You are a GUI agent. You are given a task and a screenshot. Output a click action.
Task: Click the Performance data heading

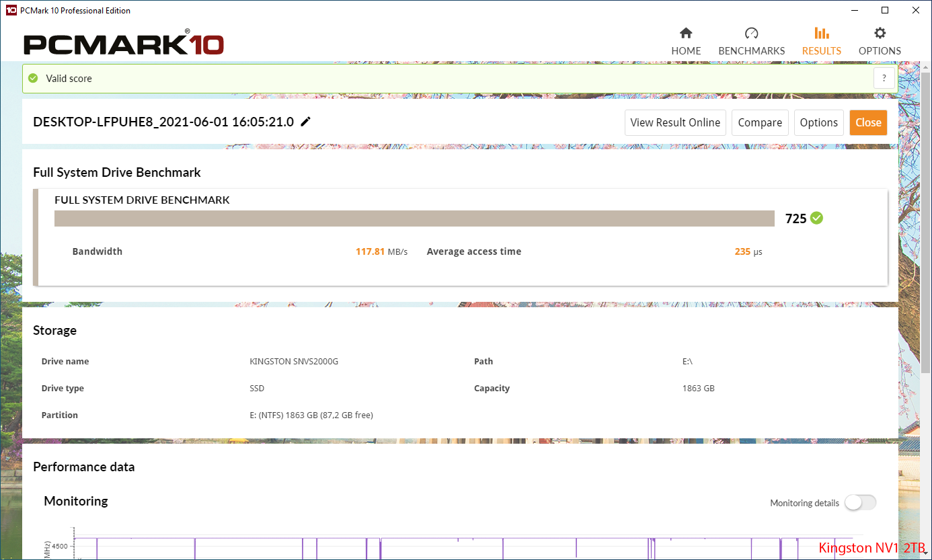(x=84, y=467)
